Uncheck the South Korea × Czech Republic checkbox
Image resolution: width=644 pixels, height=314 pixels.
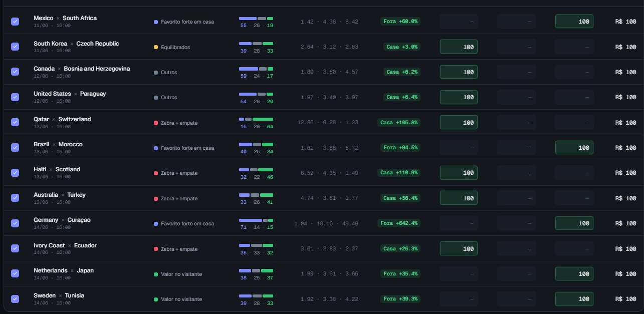(15, 47)
